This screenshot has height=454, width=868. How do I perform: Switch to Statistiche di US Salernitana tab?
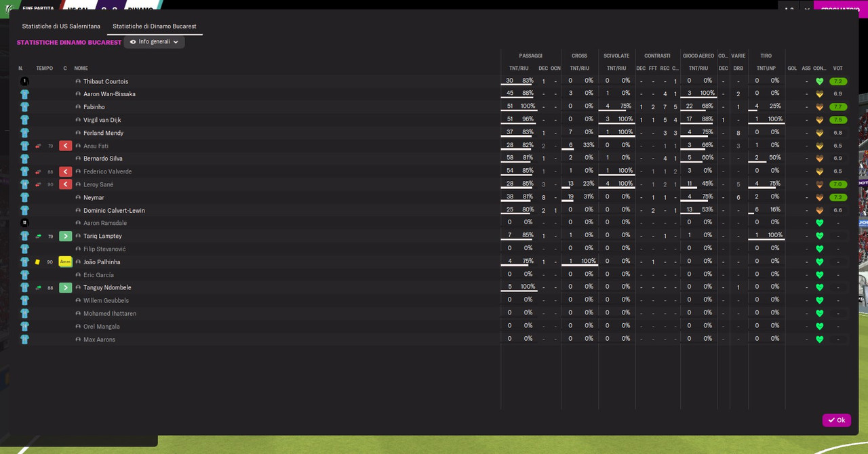(x=61, y=26)
